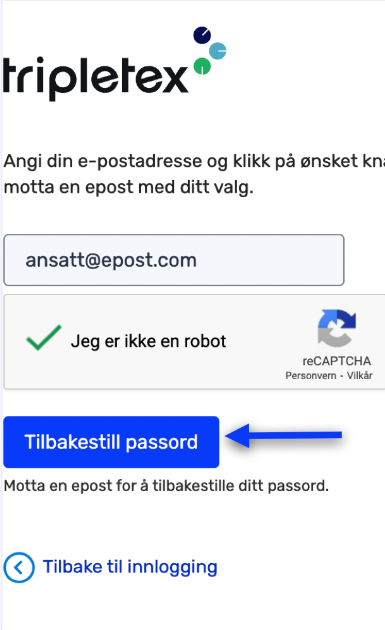385x630 pixels.
Task: Click the blue arrow pointing at button
Action: tap(284, 435)
